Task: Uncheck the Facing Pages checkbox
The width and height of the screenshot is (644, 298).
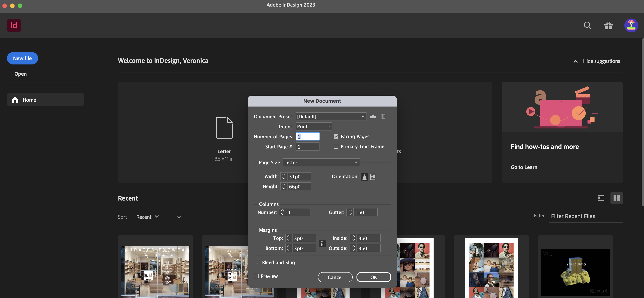Action: point(336,136)
